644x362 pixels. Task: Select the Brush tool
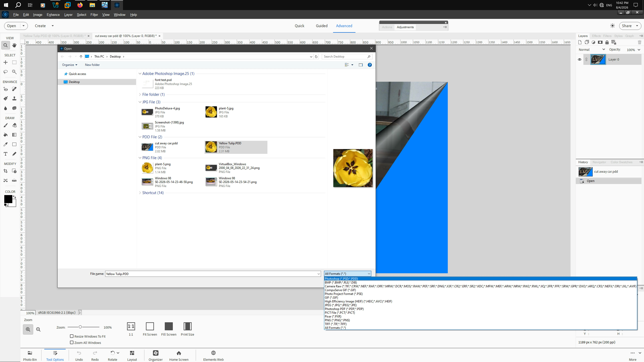point(6,125)
